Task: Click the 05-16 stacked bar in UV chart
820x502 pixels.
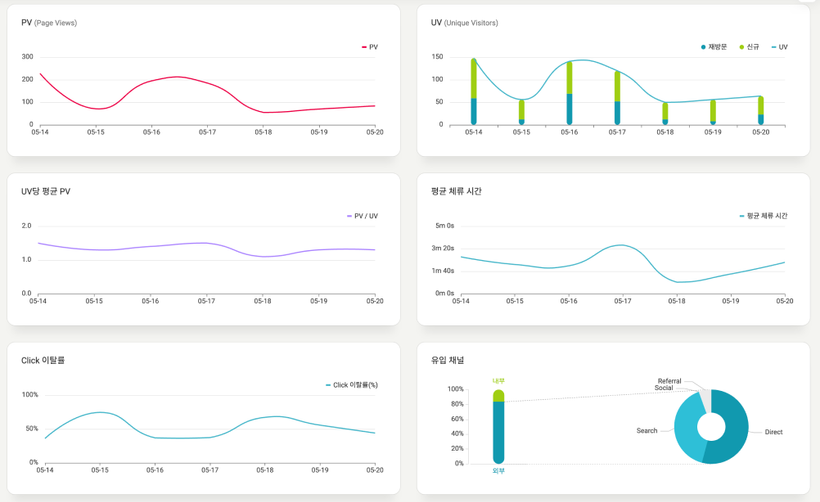Action: coord(569,93)
